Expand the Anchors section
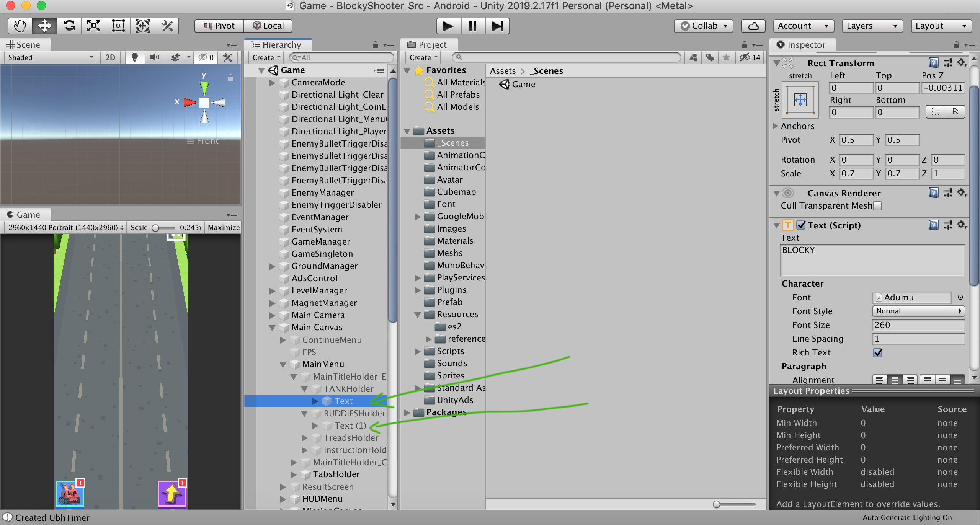 (x=776, y=126)
